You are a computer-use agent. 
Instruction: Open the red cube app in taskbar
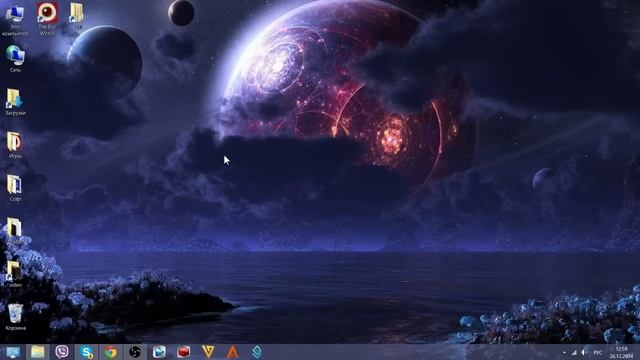click(x=184, y=352)
